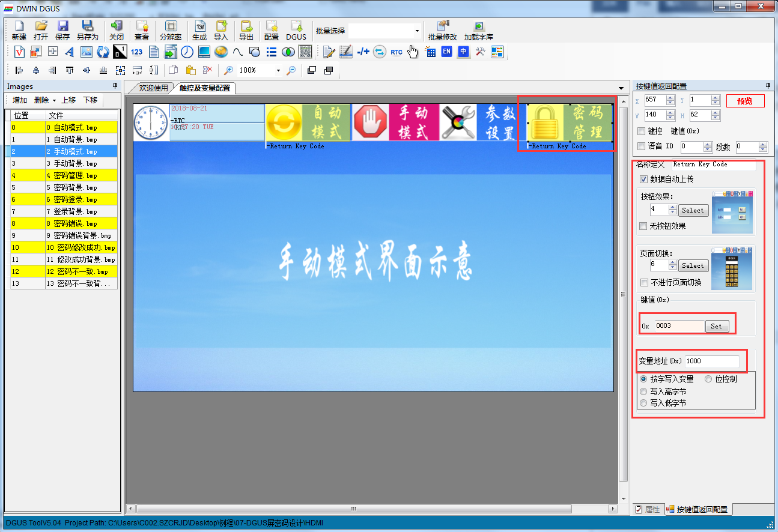
Task: Select the 写入低字节 radio button
Action: pos(644,403)
